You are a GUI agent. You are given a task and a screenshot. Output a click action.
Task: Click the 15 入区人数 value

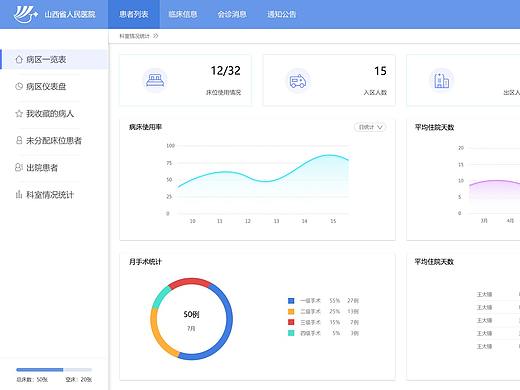[380, 71]
